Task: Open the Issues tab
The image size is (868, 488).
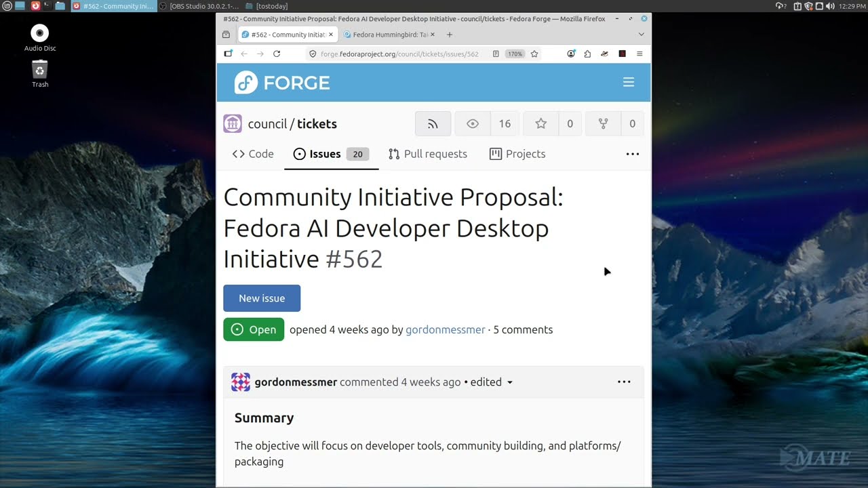Action: pos(331,154)
